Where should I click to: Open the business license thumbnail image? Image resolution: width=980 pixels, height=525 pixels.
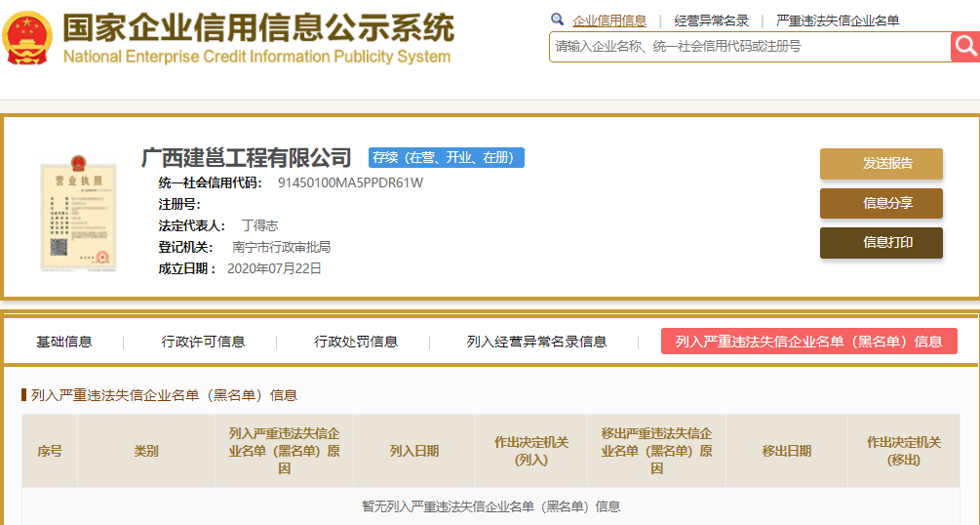pos(78,214)
